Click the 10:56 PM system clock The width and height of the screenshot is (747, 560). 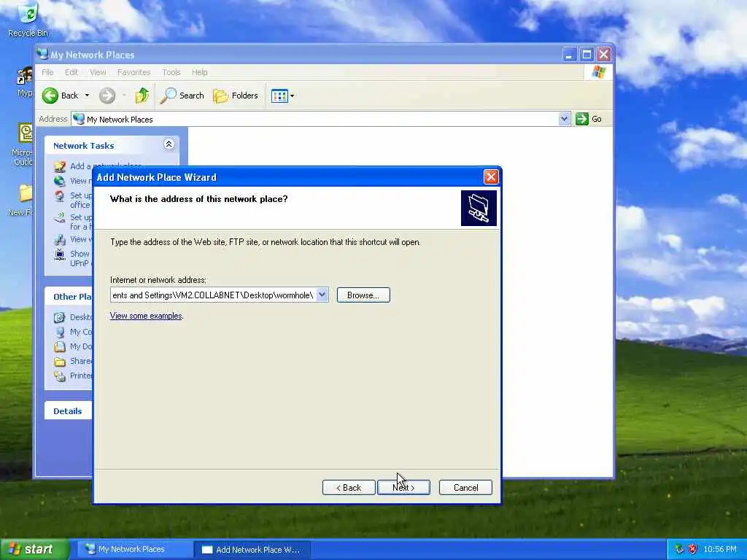[720, 549]
